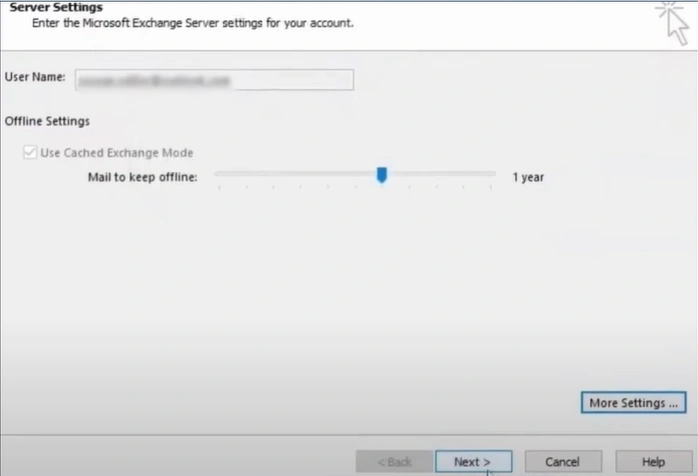Click the Exchange Server settings description text
Screen dimensions: 698x476
(x=193, y=23)
